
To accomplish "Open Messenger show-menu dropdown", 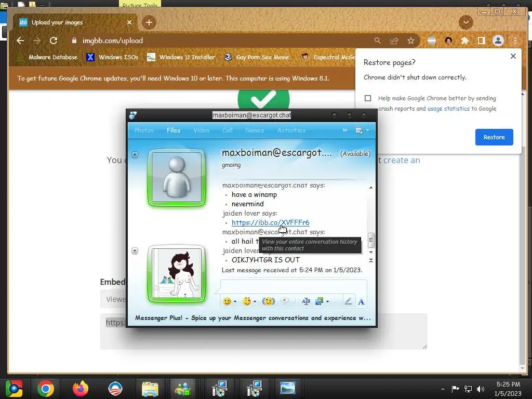I will click(x=362, y=130).
